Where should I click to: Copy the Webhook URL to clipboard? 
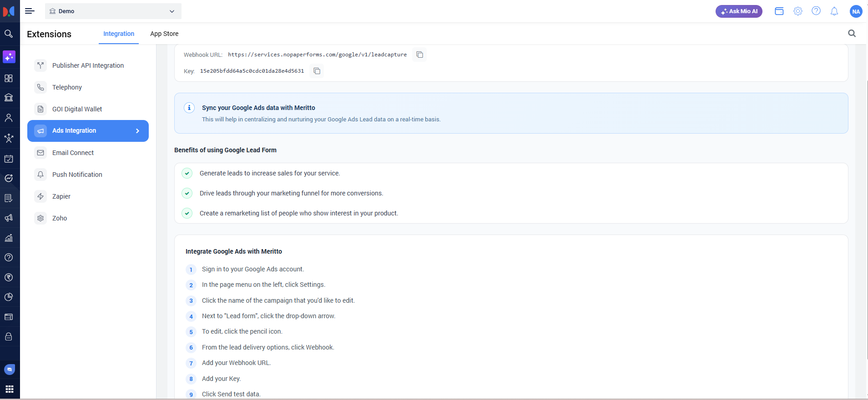tap(419, 55)
